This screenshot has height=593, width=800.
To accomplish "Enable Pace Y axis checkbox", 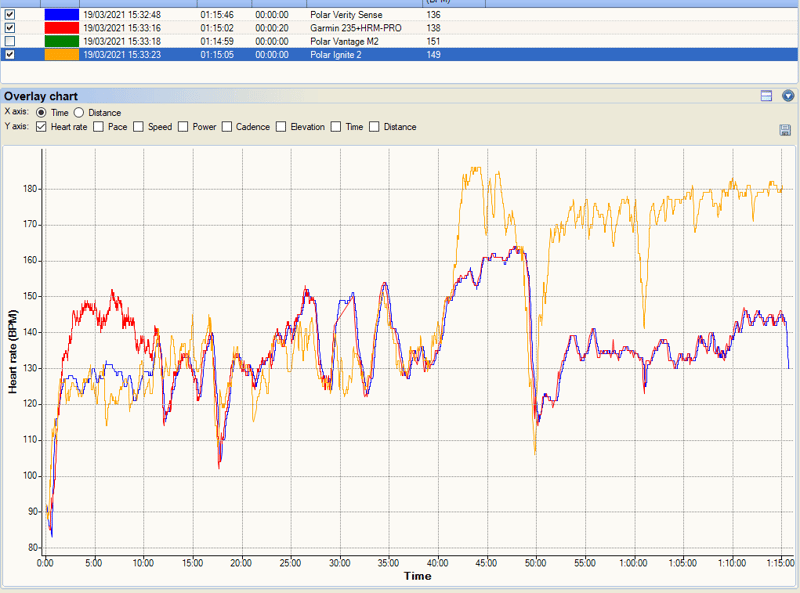I will pyautogui.click(x=98, y=127).
